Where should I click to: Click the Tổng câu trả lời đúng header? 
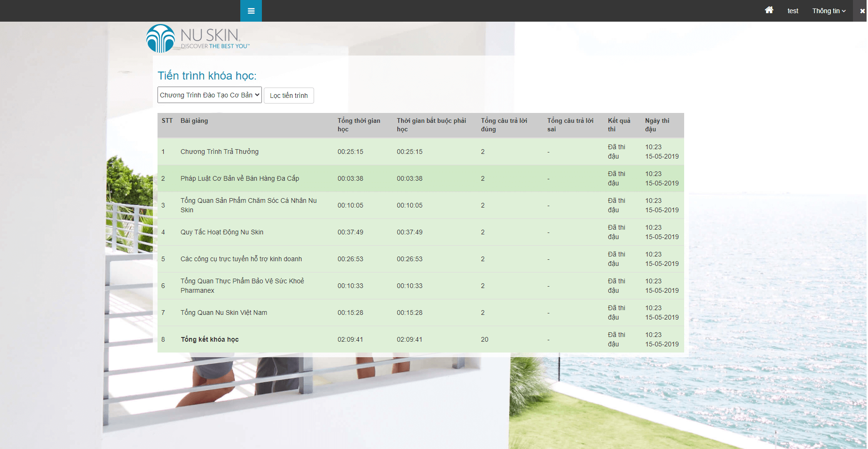point(504,125)
